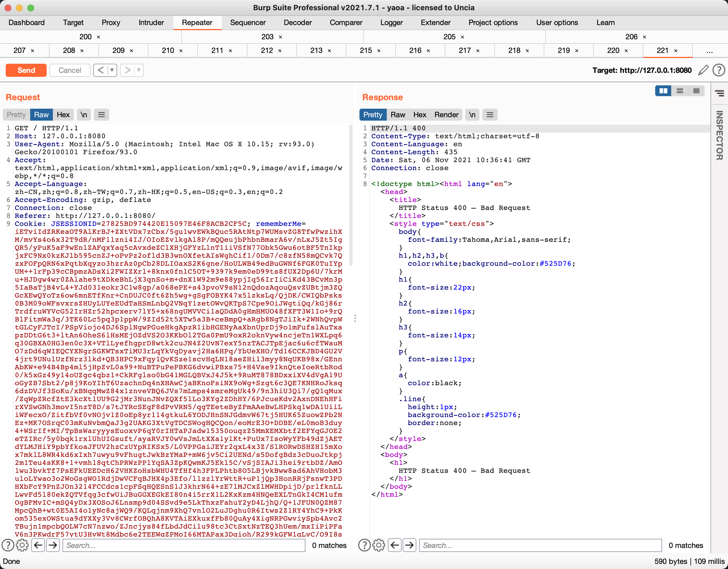Open Repeater help question mark icon
Image resolution: width=728 pixels, height=569 pixels.
719,70
